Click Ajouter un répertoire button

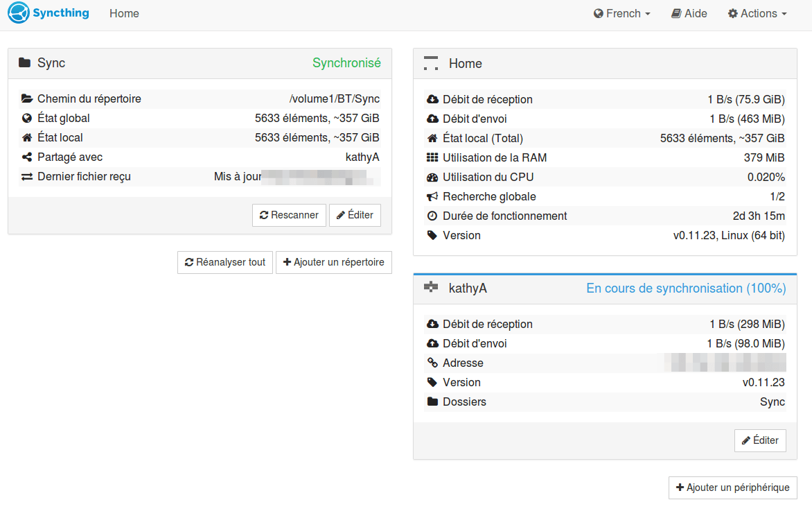(x=334, y=262)
